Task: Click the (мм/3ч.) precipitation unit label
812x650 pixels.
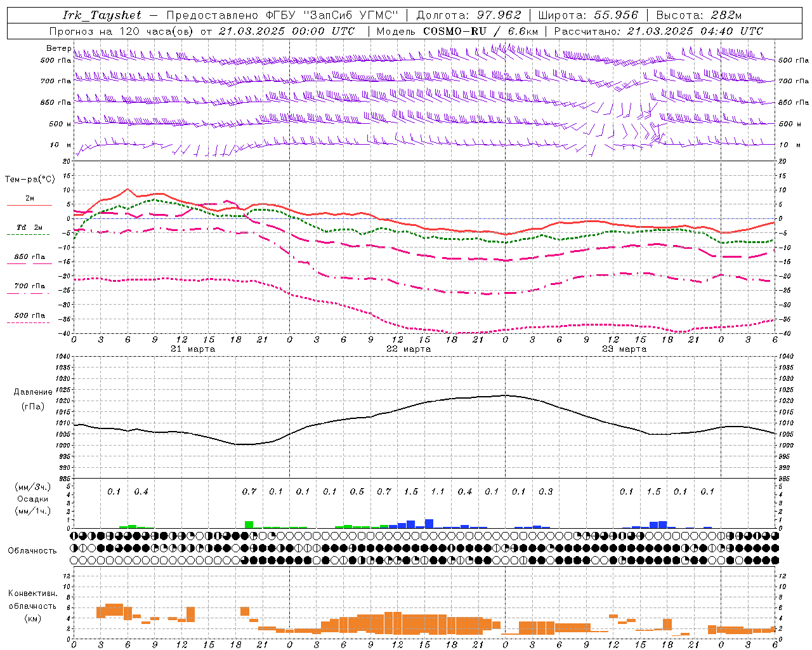Action: 32,487
